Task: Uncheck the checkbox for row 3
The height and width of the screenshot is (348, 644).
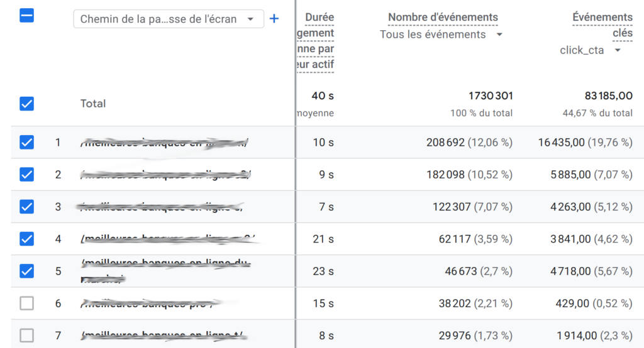Action: [26, 207]
